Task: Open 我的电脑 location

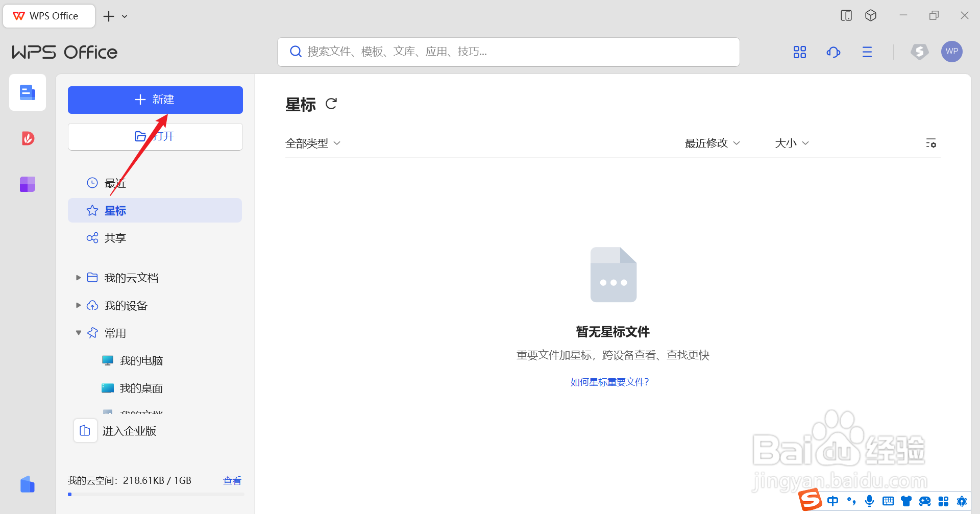Action: tap(141, 360)
